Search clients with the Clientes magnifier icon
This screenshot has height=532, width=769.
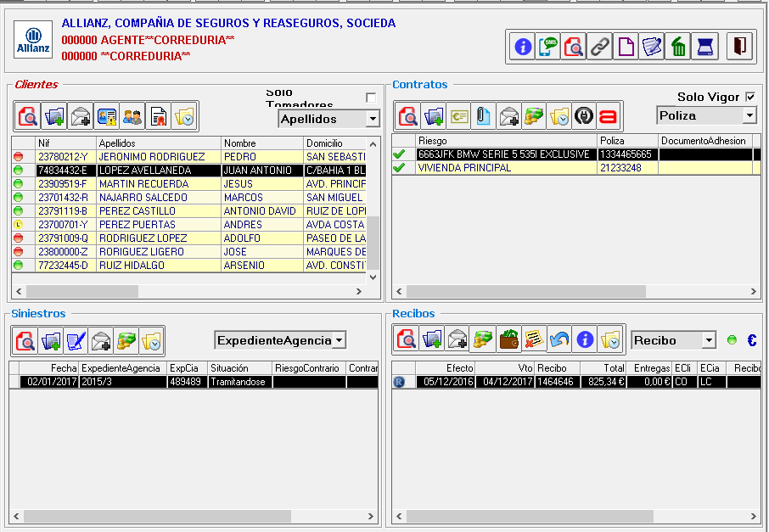click(x=28, y=116)
